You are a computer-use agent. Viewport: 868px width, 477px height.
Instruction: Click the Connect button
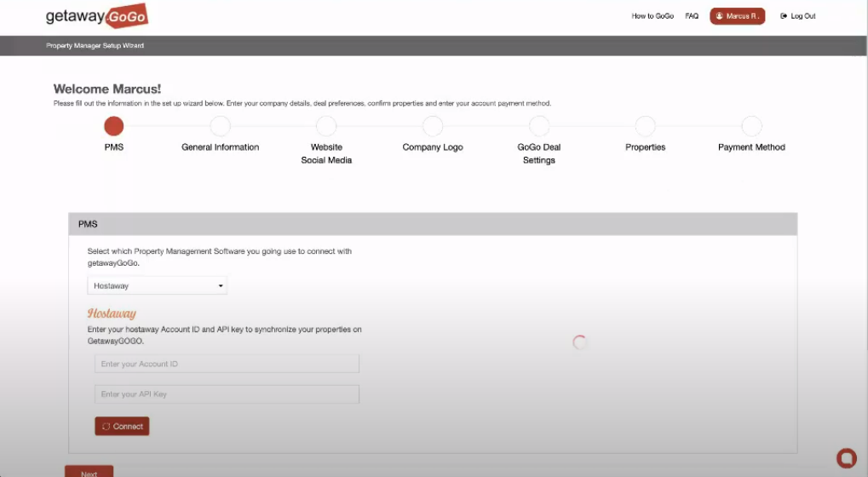pos(122,426)
